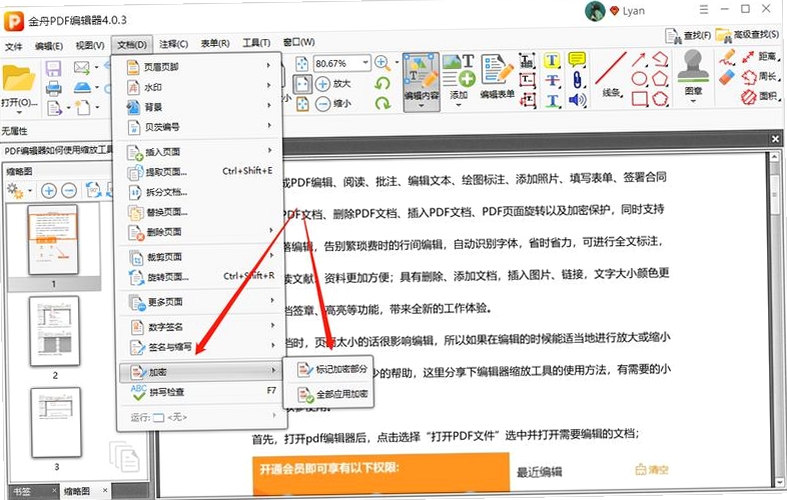Image resolution: width=787 pixels, height=500 pixels.
Task: Click the 高级查找(S) advanced find button
Action: (747, 34)
